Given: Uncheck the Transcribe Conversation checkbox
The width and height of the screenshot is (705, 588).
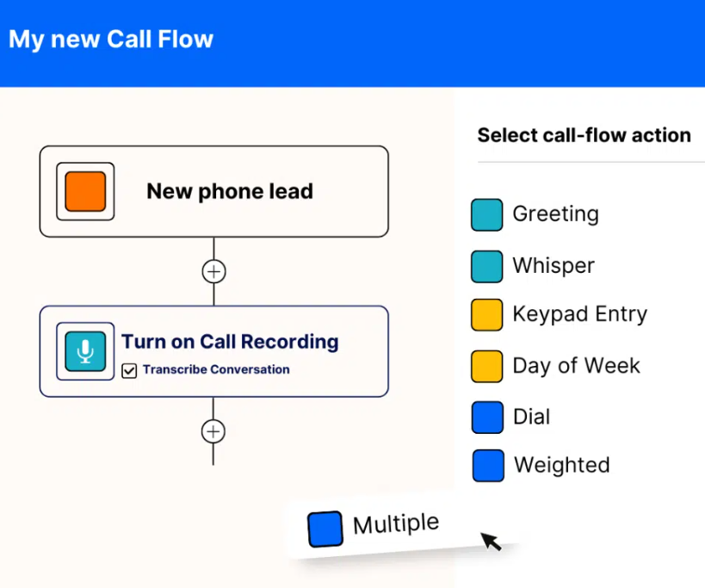Looking at the screenshot, I should click(129, 371).
